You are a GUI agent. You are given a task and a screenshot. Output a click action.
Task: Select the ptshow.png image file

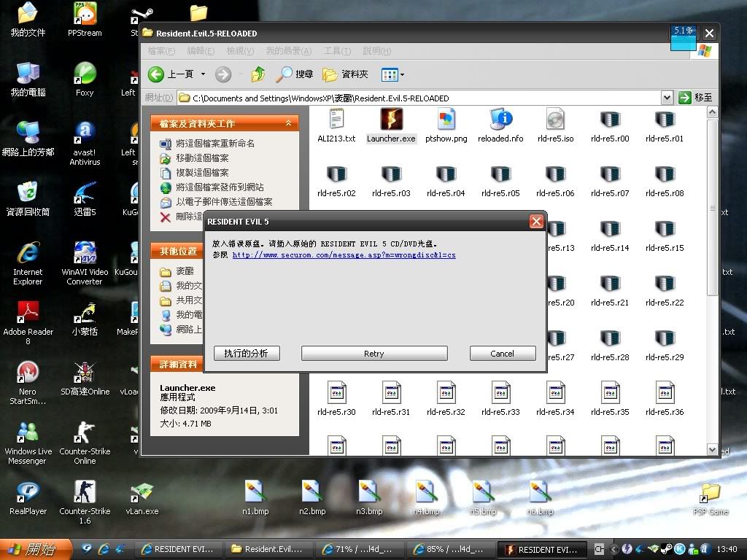click(446, 120)
